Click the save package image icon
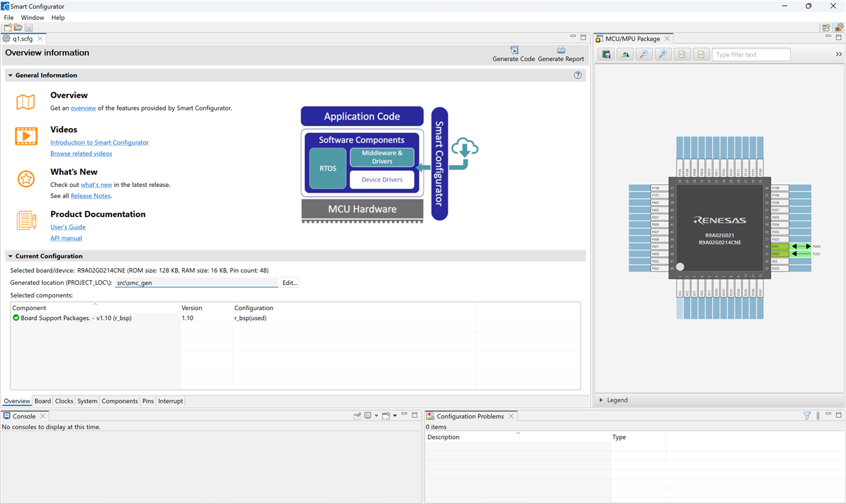846x504 pixels. [x=606, y=55]
